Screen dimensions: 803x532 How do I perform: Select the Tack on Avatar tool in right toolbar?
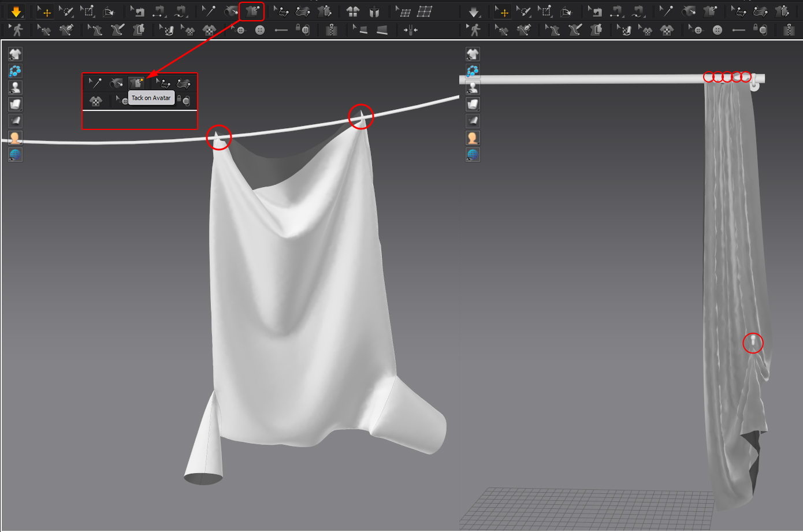709,11
